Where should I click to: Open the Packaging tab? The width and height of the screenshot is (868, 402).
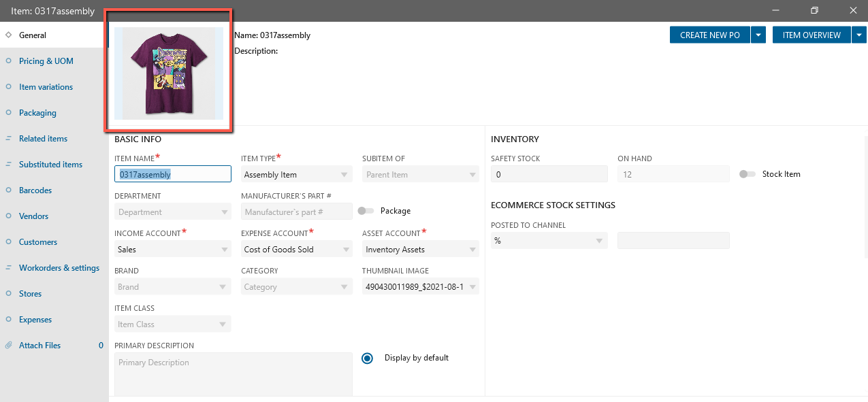(37, 113)
